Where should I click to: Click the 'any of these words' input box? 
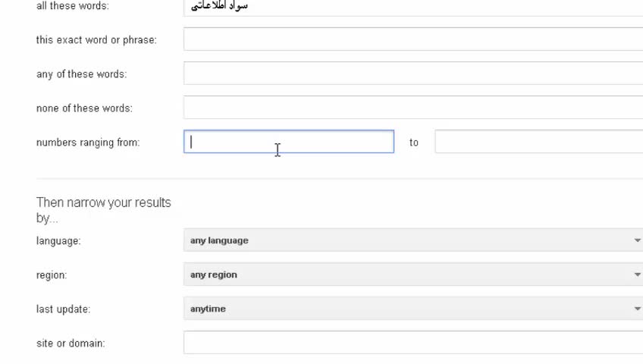tap(413, 74)
